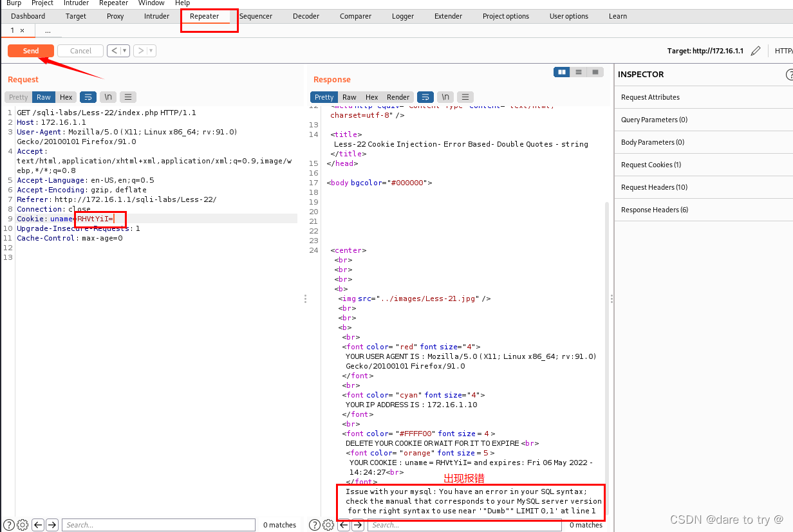Click the Cancel button

pos(80,50)
